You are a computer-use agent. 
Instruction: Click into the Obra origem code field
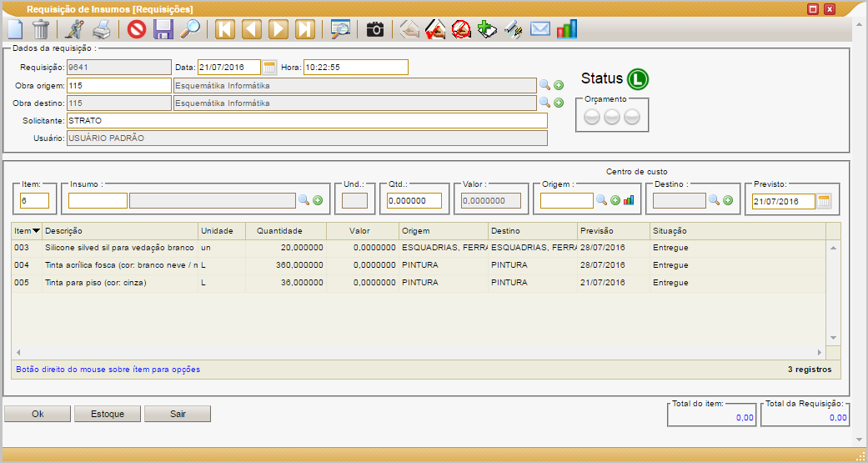119,85
